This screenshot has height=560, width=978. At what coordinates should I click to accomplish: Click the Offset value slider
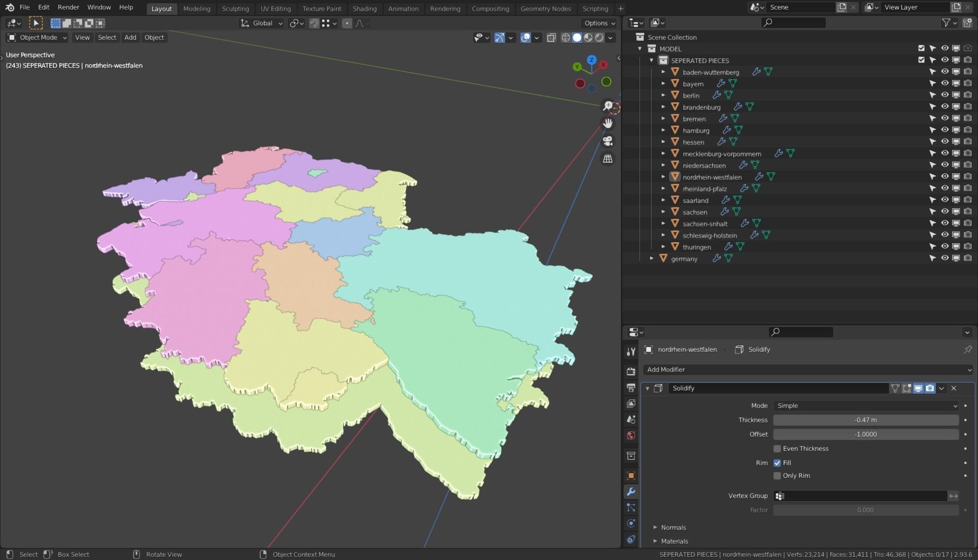pos(866,434)
